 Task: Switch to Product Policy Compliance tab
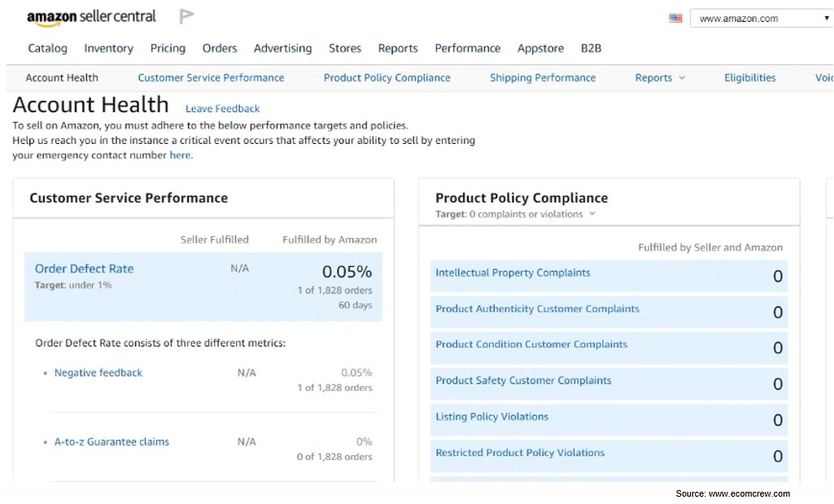point(386,77)
